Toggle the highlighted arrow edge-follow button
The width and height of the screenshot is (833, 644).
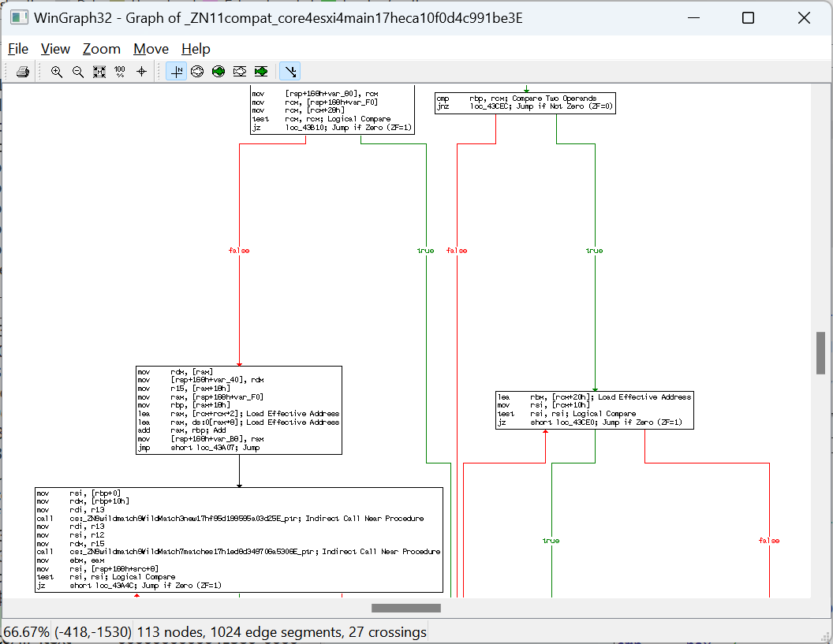(289, 71)
